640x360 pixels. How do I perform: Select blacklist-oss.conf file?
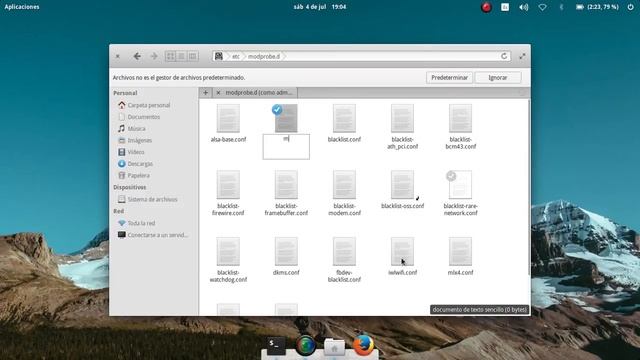(402, 189)
